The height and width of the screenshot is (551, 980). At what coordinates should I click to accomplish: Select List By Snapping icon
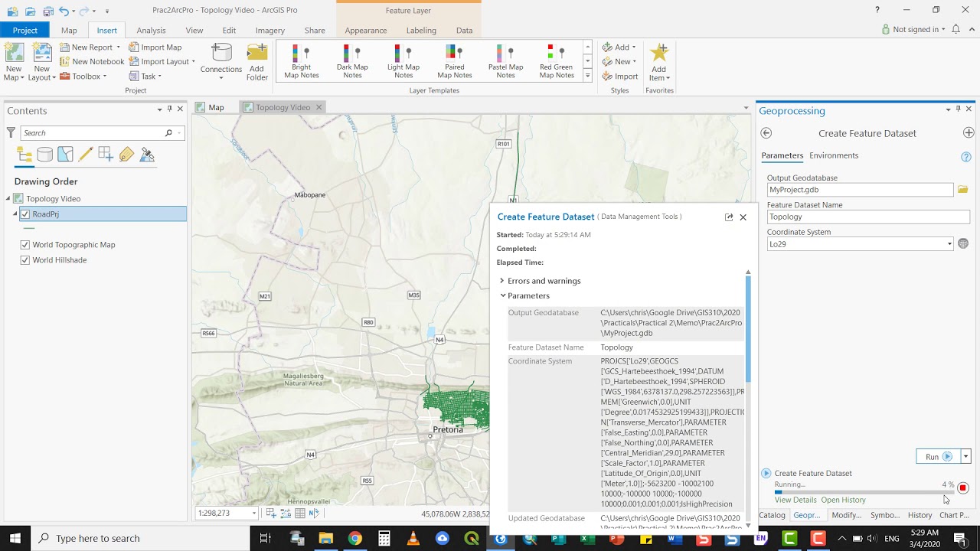106,155
